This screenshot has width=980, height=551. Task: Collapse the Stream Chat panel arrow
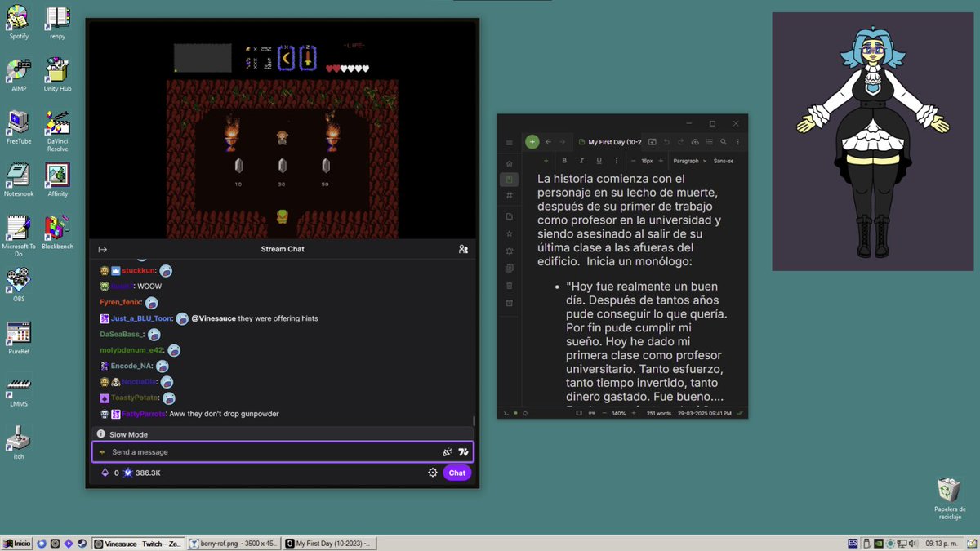click(103, 249)
